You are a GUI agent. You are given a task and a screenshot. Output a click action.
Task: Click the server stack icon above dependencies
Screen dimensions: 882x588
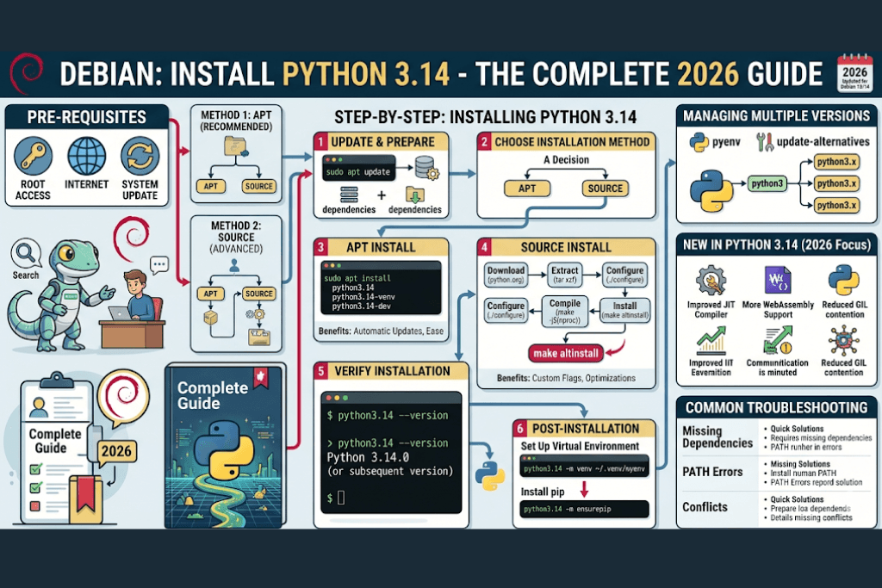(x=349, y=195)
